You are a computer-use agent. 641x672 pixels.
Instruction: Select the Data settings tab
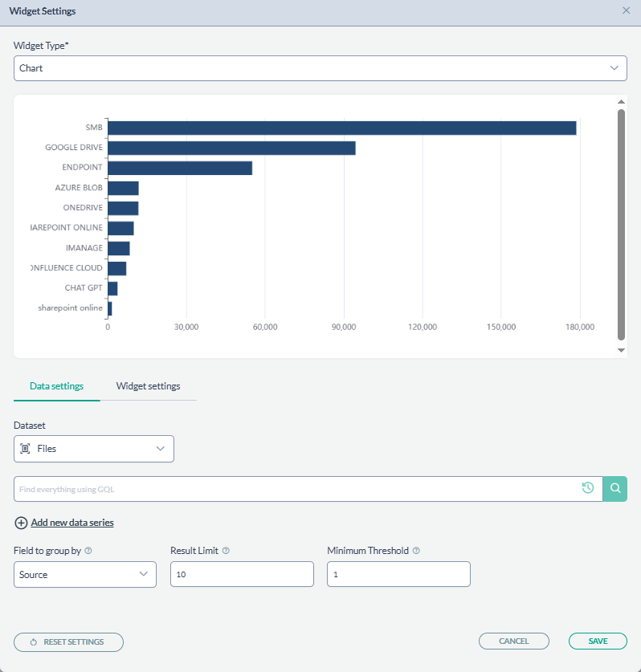56,386
